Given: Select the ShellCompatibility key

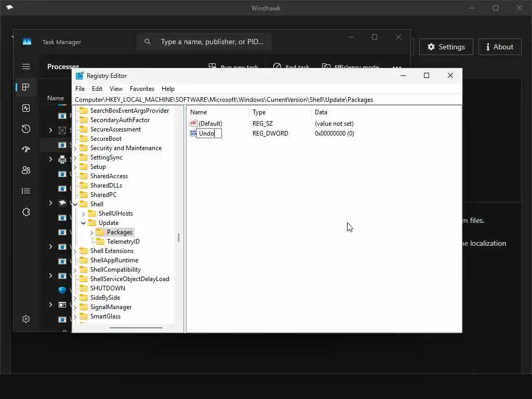Looking at the screenshot, I should 115,270.
